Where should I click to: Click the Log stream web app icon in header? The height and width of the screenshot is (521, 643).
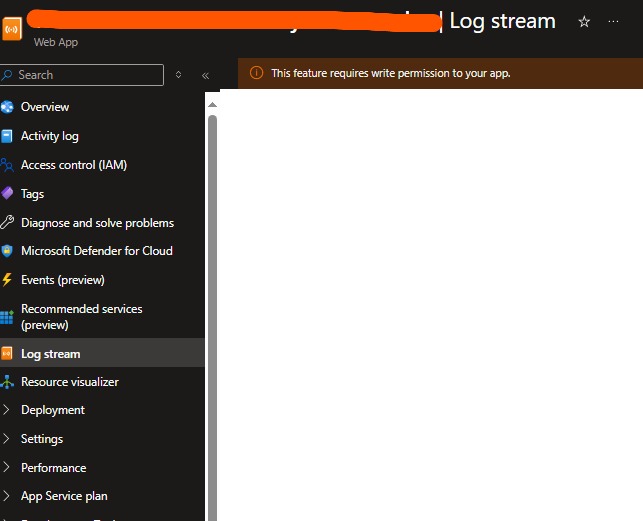(11, 29)
